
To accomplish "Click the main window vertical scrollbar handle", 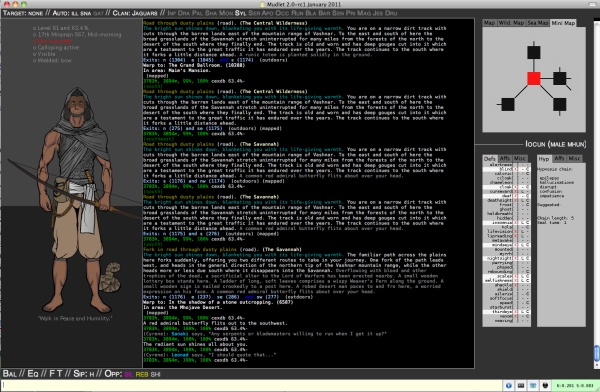I will click(x=597, y=353).
